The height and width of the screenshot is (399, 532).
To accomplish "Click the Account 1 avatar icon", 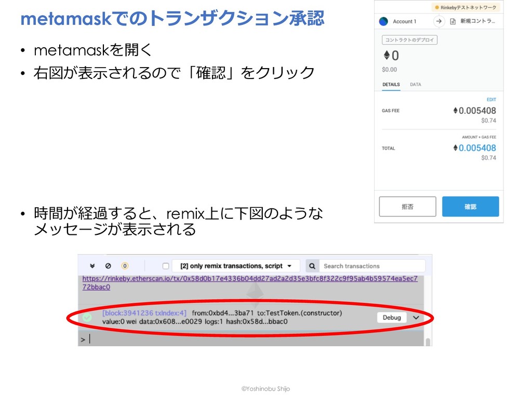I will click(x=383, y=21).
